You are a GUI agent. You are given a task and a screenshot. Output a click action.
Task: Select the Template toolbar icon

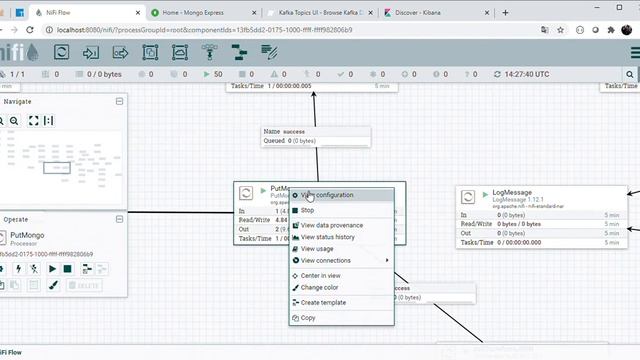(x=239, y=53)
